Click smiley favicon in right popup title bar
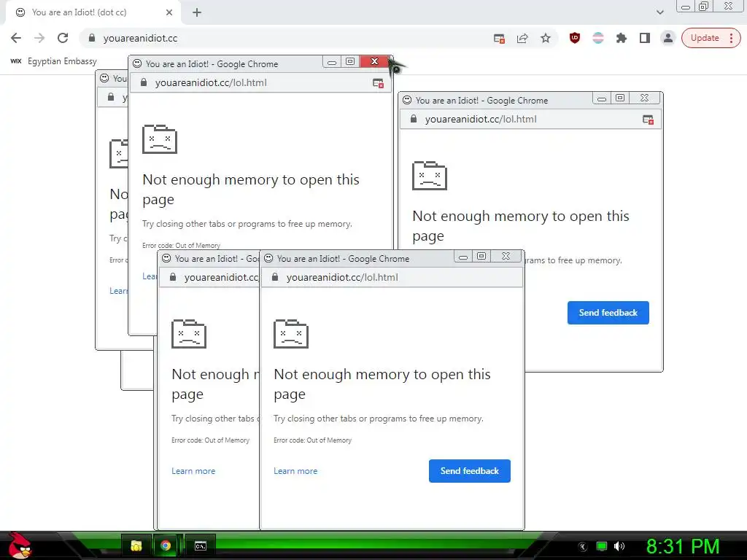Viewport: 747px width, 560px height. [x=407, y=100]
